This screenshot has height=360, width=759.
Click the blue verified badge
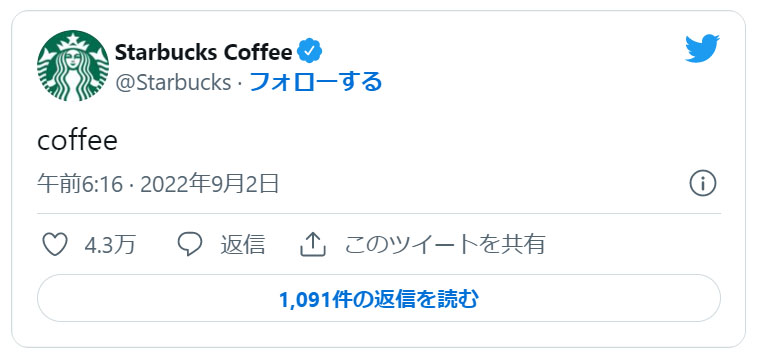[309, 51]
